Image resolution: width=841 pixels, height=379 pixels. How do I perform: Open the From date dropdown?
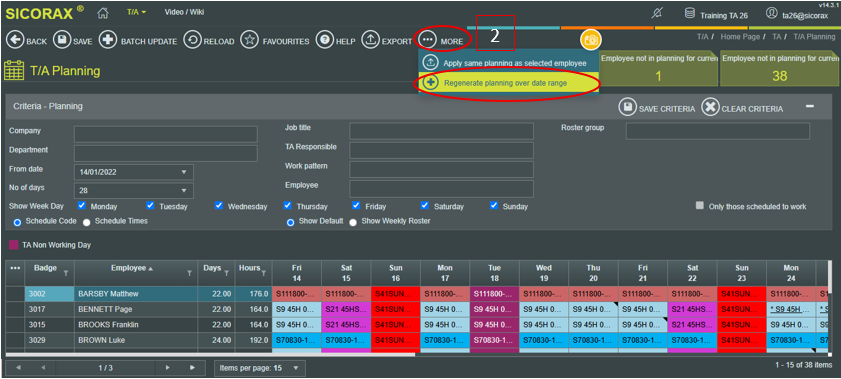[x=184, y=172]
